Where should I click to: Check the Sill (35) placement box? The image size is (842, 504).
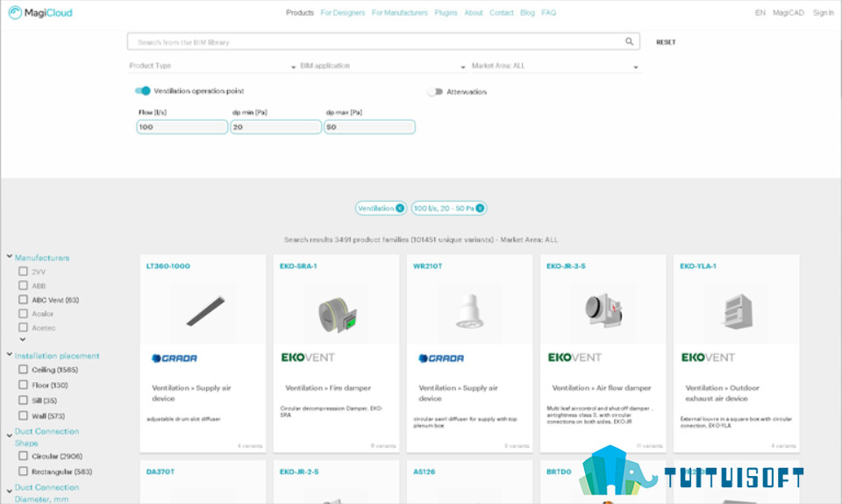[23, 401]
